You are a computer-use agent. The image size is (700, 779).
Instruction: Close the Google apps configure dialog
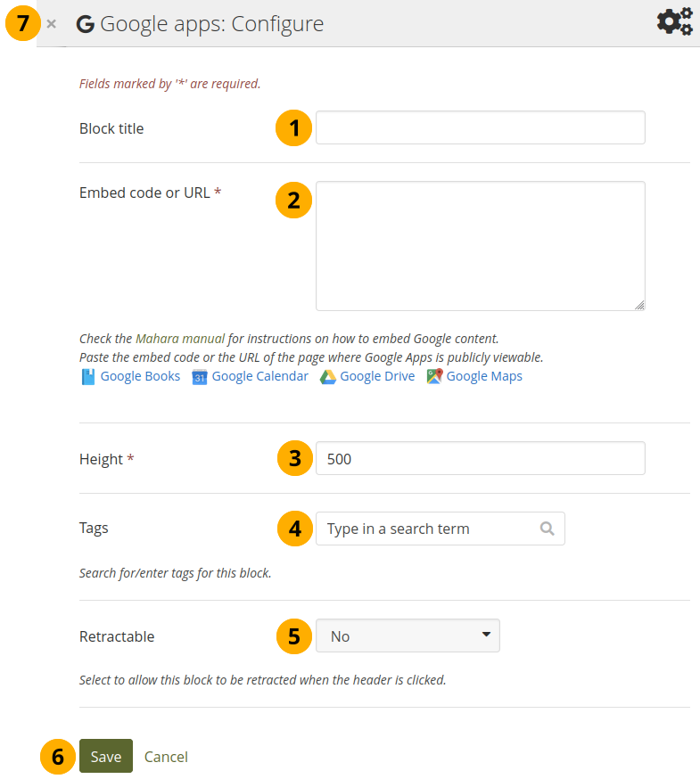click(x=52, y=24)
